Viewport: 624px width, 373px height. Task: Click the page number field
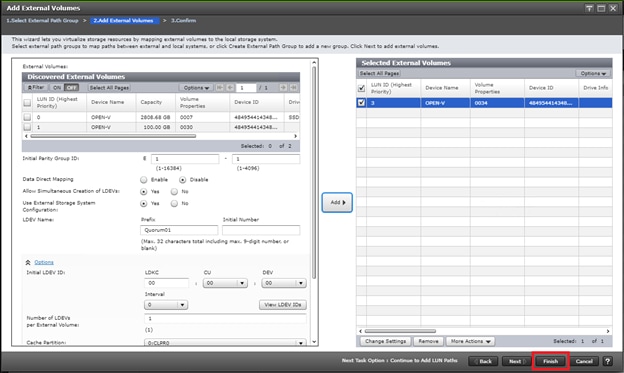click(246, 88)
